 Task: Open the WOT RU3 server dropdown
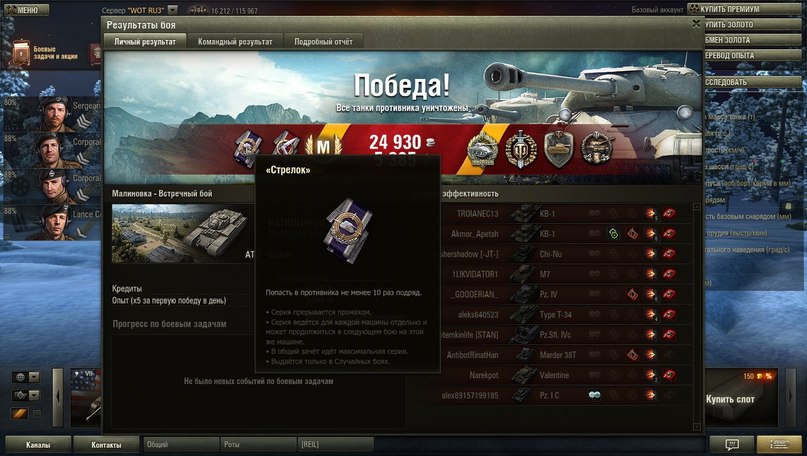tap(173, 10)
